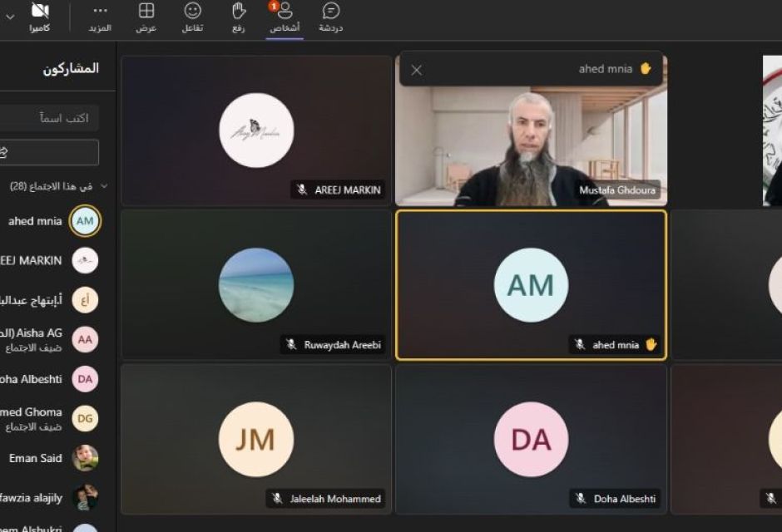Click the 'ahed mnia' text in notification
This screenshot has height=532, width=782.
pos(606,69)
